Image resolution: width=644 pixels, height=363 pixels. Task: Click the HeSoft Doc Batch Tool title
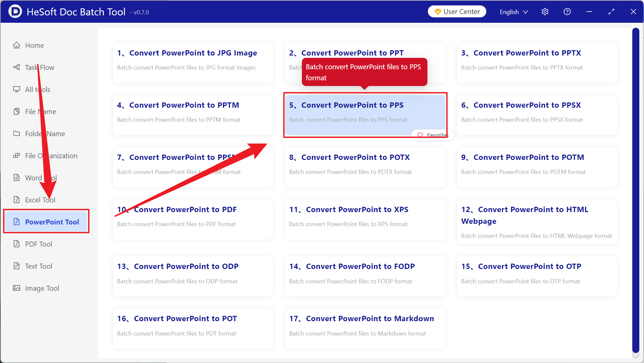[x=76, y=12]
